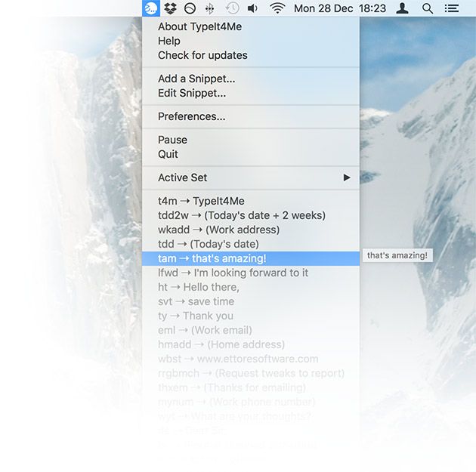Click the user account silhouette icon
Viewport: 476px width, 472px height.
click(x=402, y=8)
